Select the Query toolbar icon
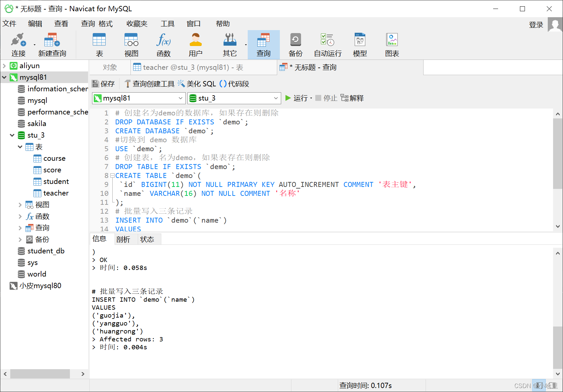 point(264,45)
